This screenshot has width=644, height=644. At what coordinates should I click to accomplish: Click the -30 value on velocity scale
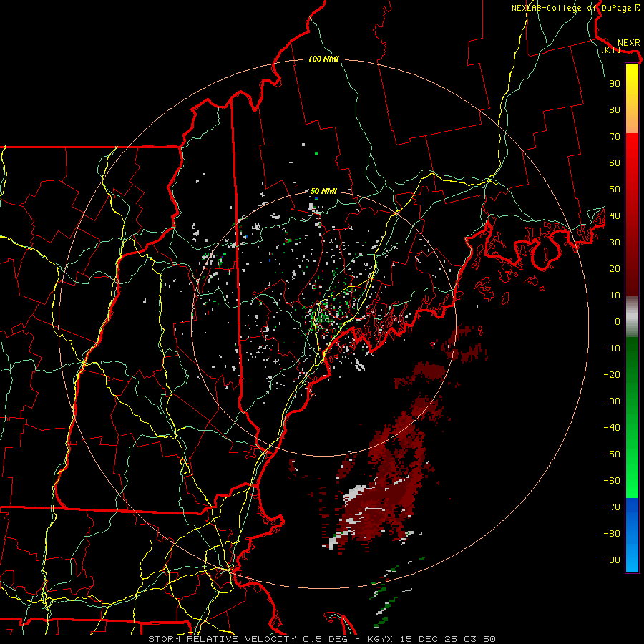(x=612, y=401)
